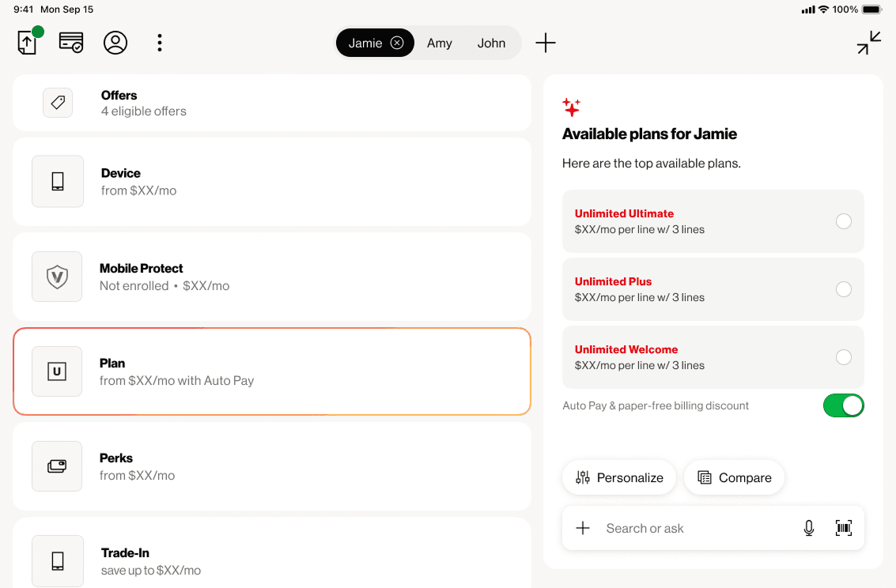Tap the upload document icon with green badge
This screenshot has height=588, width=896.
point(28,43)
